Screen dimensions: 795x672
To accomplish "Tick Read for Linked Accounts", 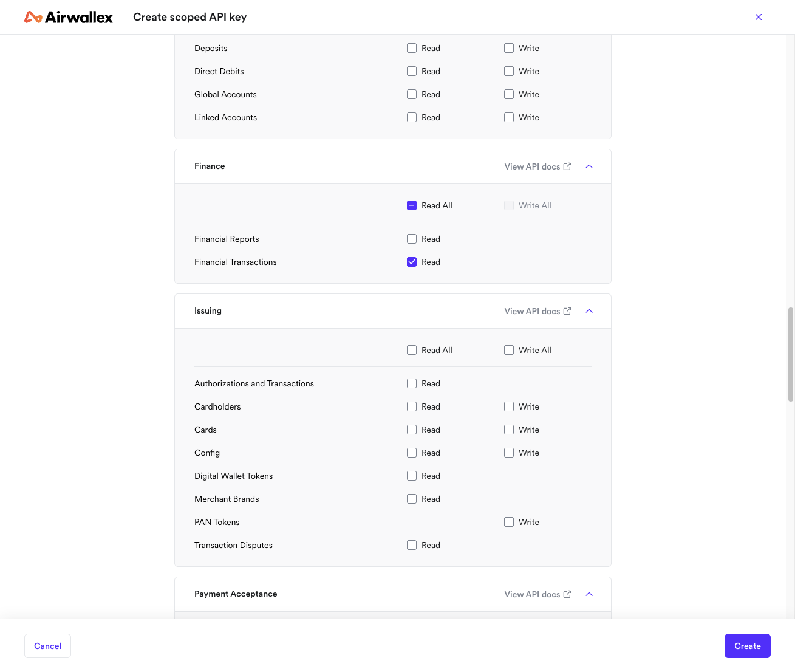I will point(412,117).
